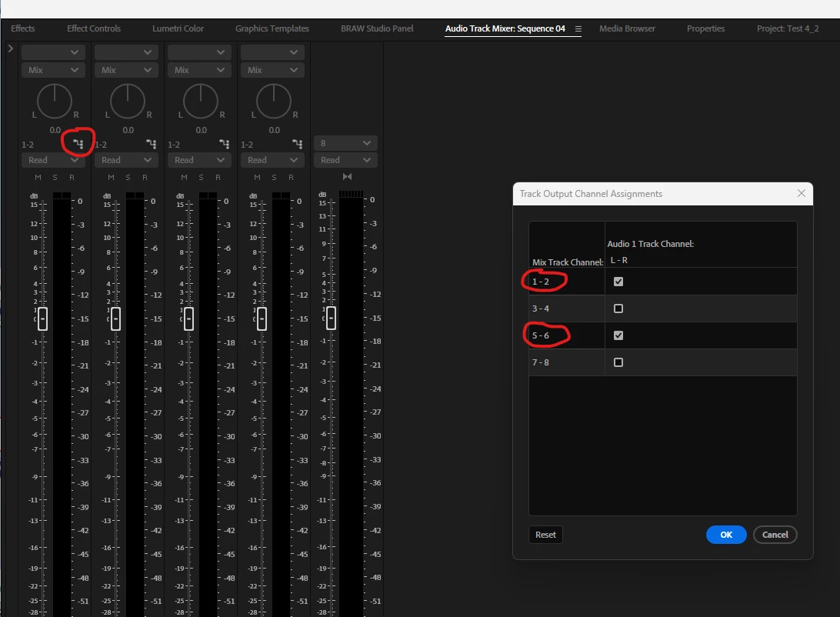Check the 7 - 8 mix channel checkbox

pyautogui.click(x=618, y=362)
